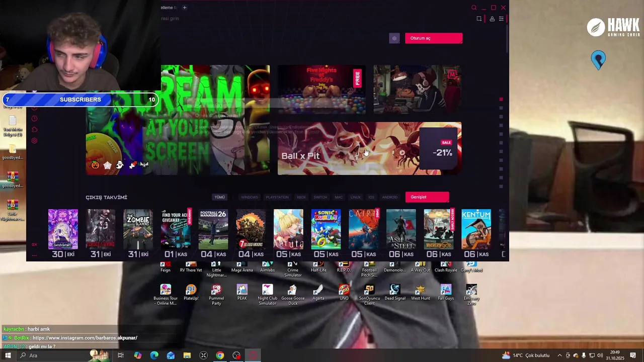Viewport: 644px width, 362px height.
Task: Filter release calendar by ANDROID
Action: 389,197
